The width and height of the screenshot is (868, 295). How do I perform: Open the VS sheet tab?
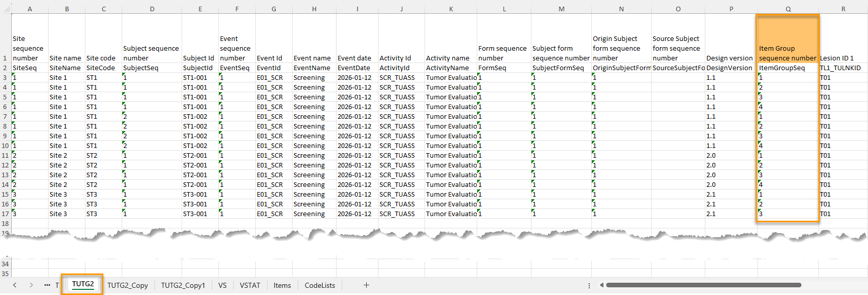click(222, 285)
